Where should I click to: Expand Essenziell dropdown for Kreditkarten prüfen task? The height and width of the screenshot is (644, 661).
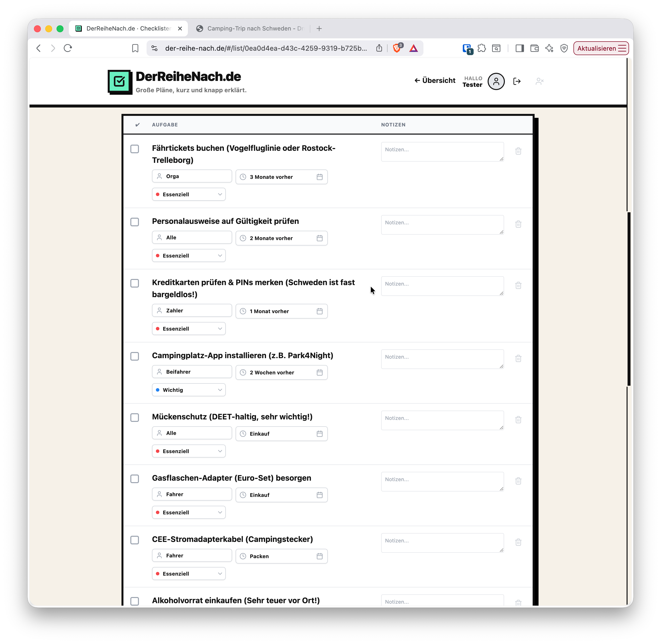(x=189, y=328)
